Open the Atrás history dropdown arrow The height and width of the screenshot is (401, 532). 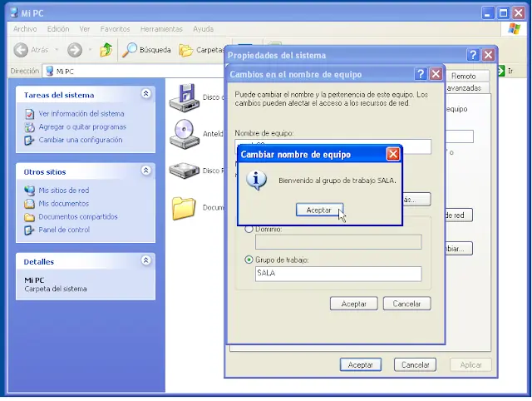pyautogui.click(x=57, y=50)
